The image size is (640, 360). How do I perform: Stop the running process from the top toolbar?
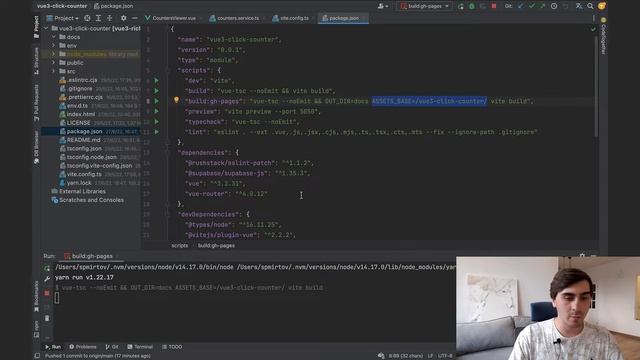point(494,6)
